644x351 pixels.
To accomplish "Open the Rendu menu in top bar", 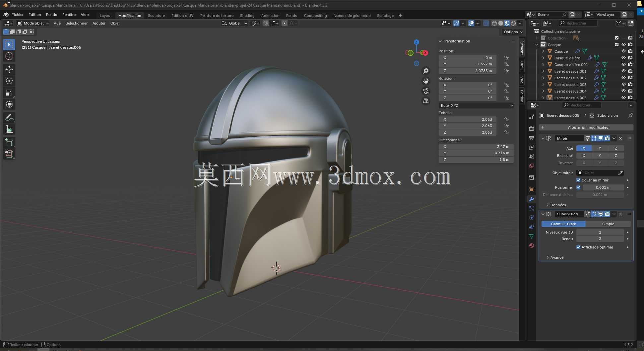I will (x=51, y=15).
